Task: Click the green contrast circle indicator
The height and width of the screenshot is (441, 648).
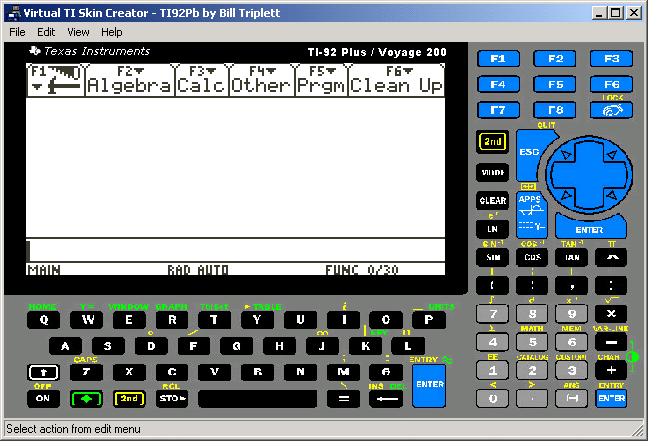Action: coord(632,357)
